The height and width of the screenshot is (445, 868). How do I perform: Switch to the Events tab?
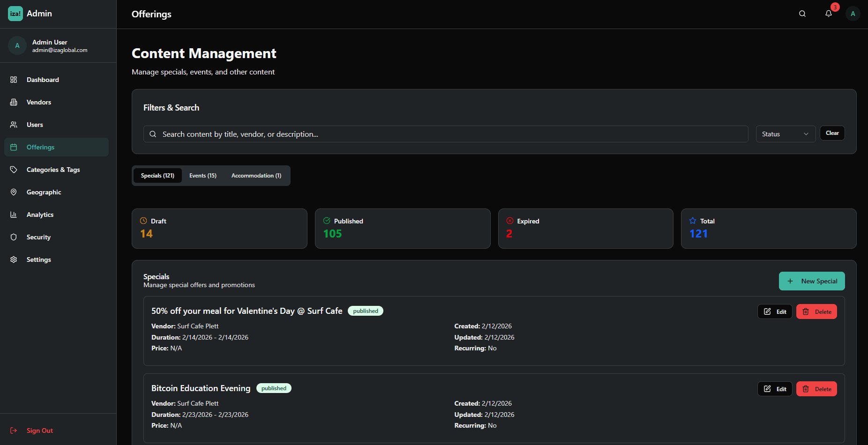[x=202, y=175]
